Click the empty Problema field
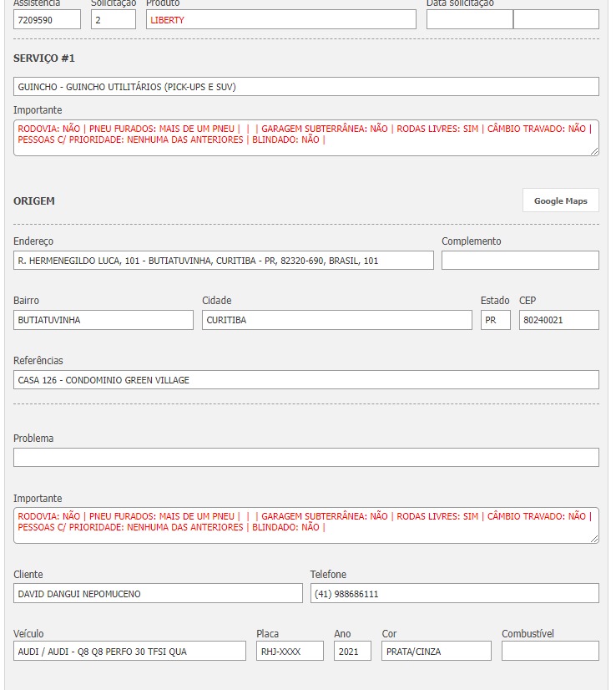The height and width of the screenshot is (690, 616). click(x=306, y=457)
